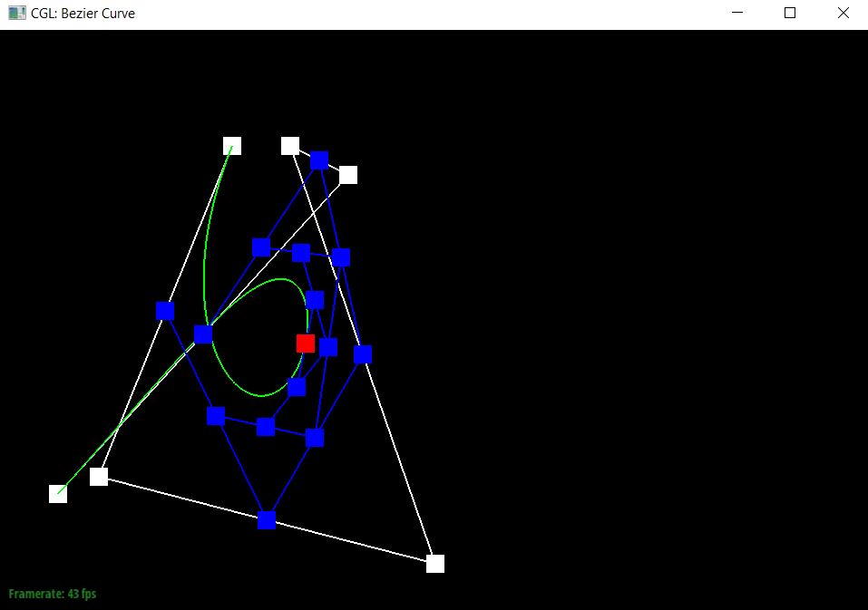This screenshot has height=610, width=868.
Task: Pick the white control point where green curve starts at top
Action: tap(232, 146)
